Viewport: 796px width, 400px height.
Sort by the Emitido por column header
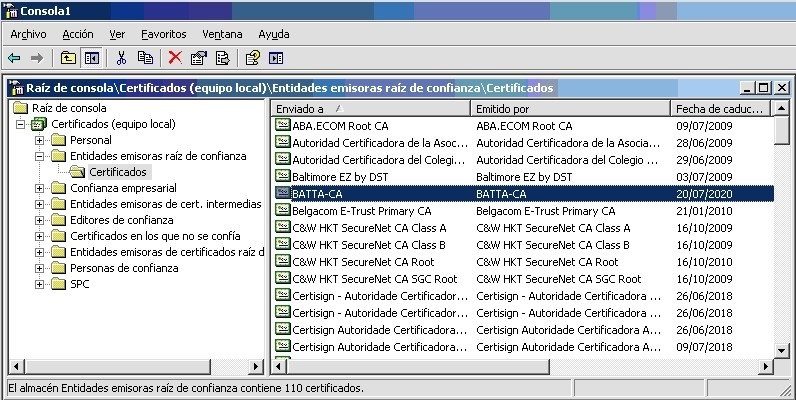pos(571,109)
